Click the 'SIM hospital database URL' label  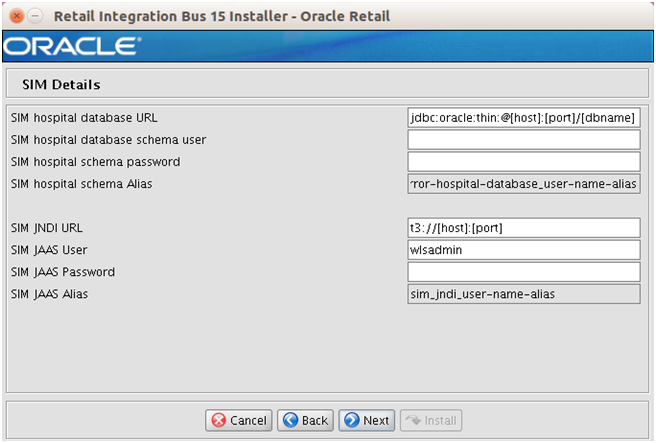[84, 118]
